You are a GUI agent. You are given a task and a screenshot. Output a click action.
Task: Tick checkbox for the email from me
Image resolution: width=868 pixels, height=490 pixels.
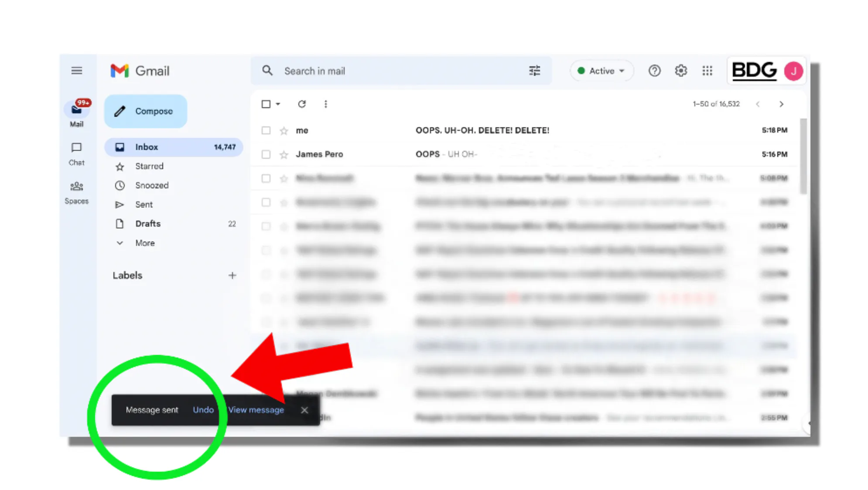[x=266, y=130]
